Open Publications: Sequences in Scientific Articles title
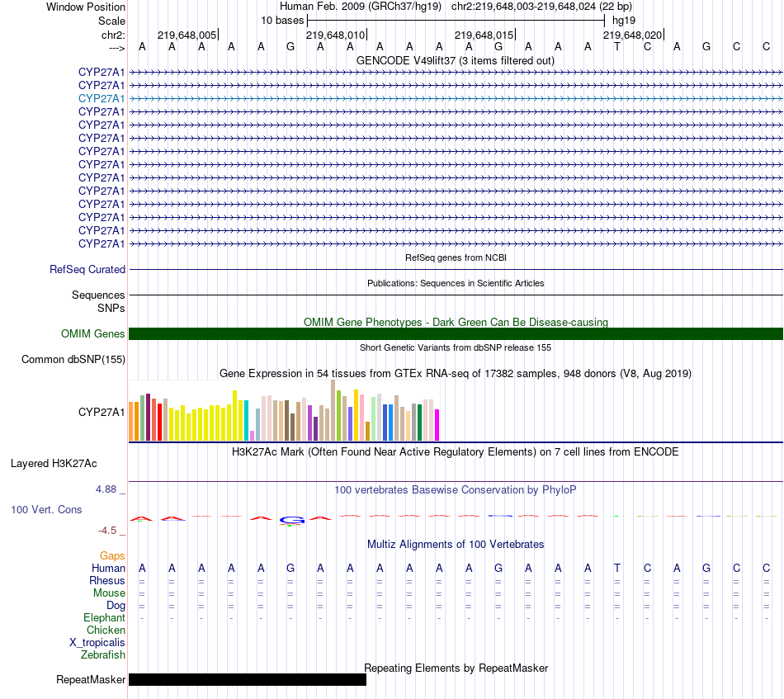Screen dimensions: 784x699 (456, 283)
